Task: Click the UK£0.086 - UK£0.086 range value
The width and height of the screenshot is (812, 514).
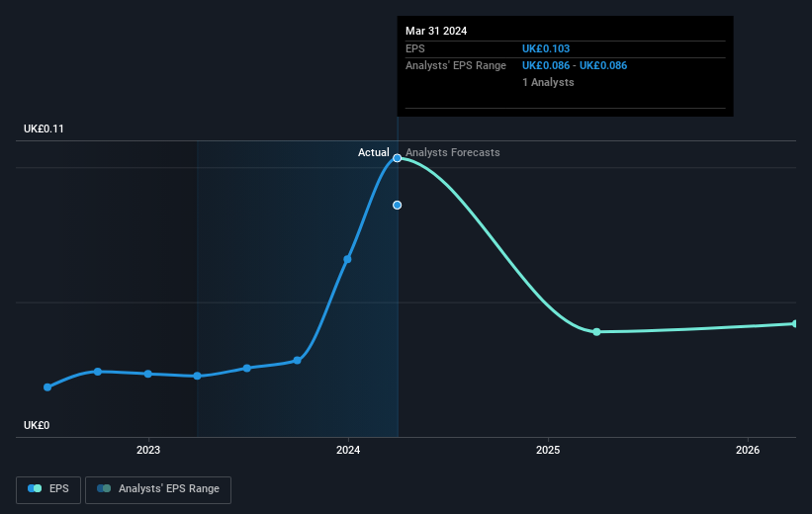Action: coord(575,66)
